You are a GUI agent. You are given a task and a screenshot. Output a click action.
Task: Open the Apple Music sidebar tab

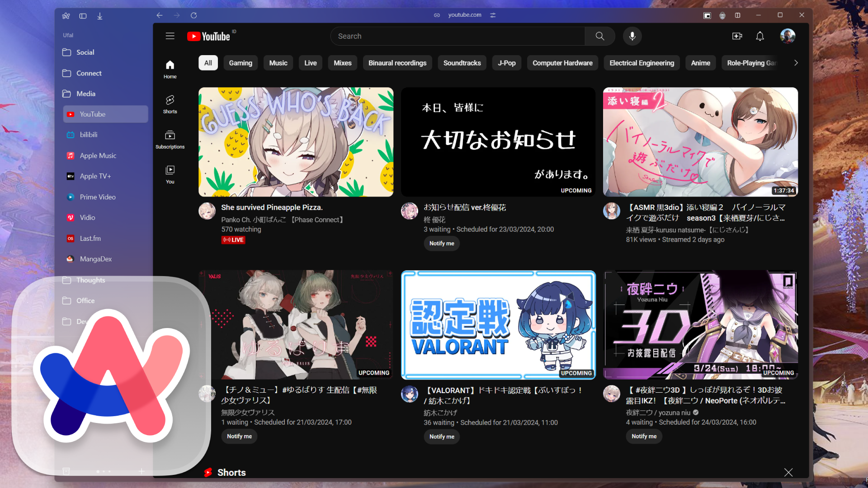(x=105, y=155)
